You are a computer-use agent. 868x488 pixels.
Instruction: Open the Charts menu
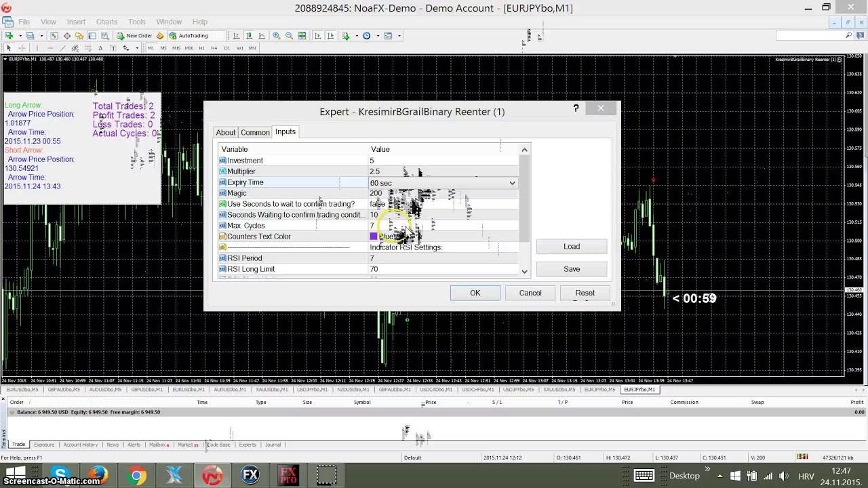(106, 22)
